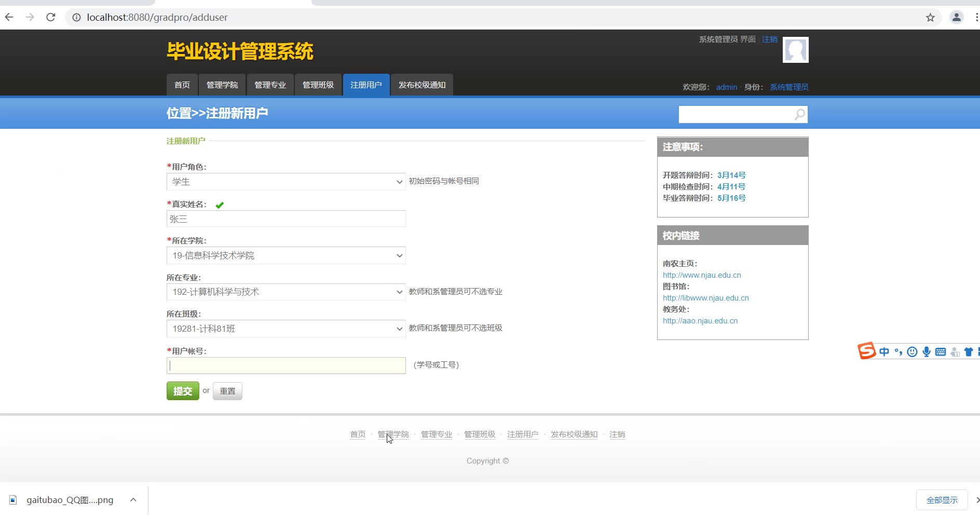Open http://aao.njau.edu.cn link

[700, 321]
